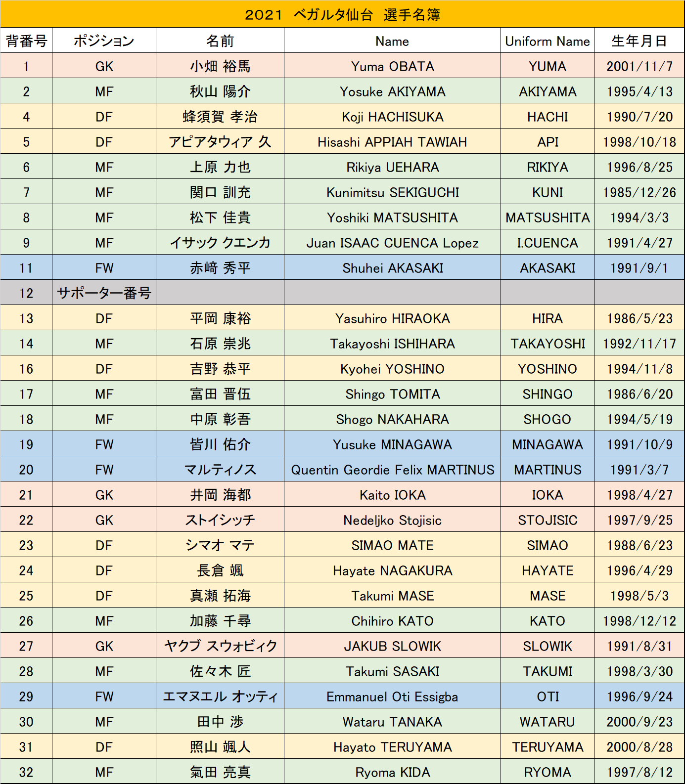This screenshot has height=784, width=685.
Task: Select the '名前' column header
Action: pos(220,41)
